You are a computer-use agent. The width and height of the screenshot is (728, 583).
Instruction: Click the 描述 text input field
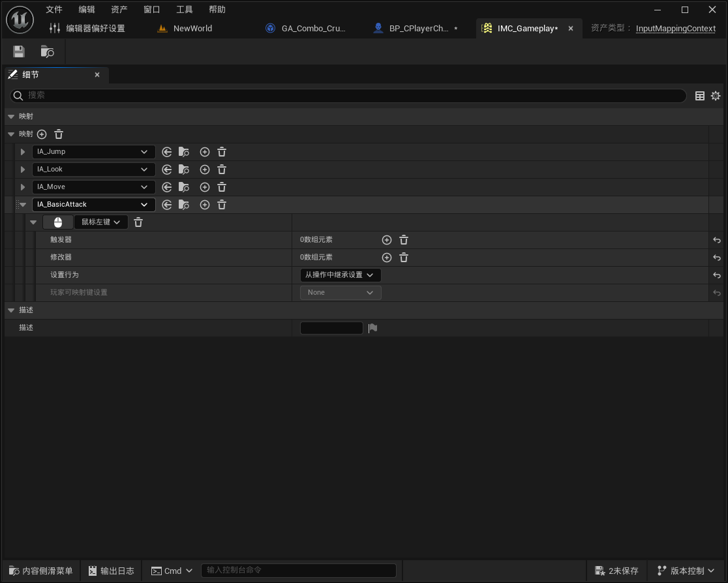(x=331, y=327)
